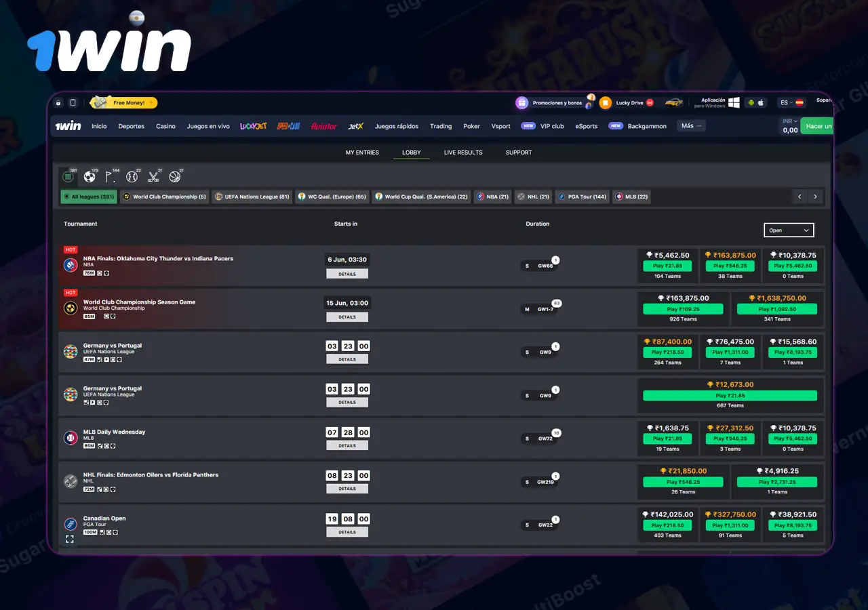Click the right arrow to scroll league chips

[815, 197]
